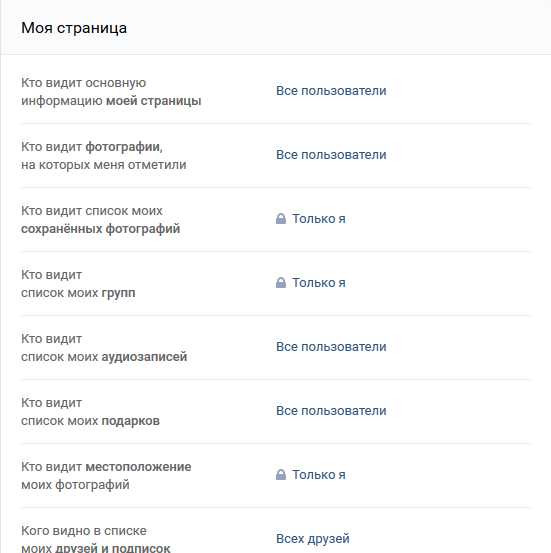This screenshot has height=553, width=551.
Task: Change 'Все пользователи' setting for audio recordings
Action: tap(331, 347)
